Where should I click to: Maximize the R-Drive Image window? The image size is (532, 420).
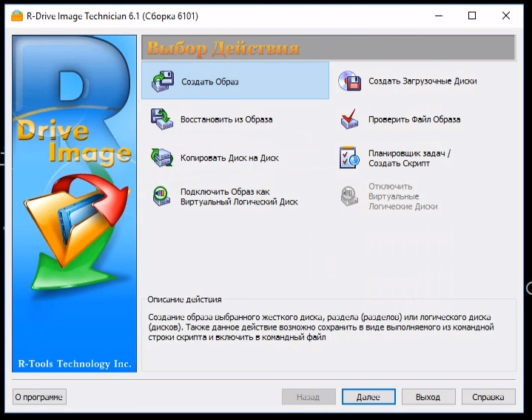472,16
